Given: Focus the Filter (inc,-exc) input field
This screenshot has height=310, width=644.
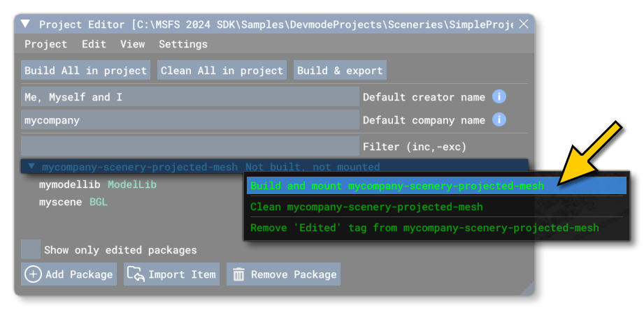Looking at the screenshot, I should pyautogui.click(x=190, y=147).
